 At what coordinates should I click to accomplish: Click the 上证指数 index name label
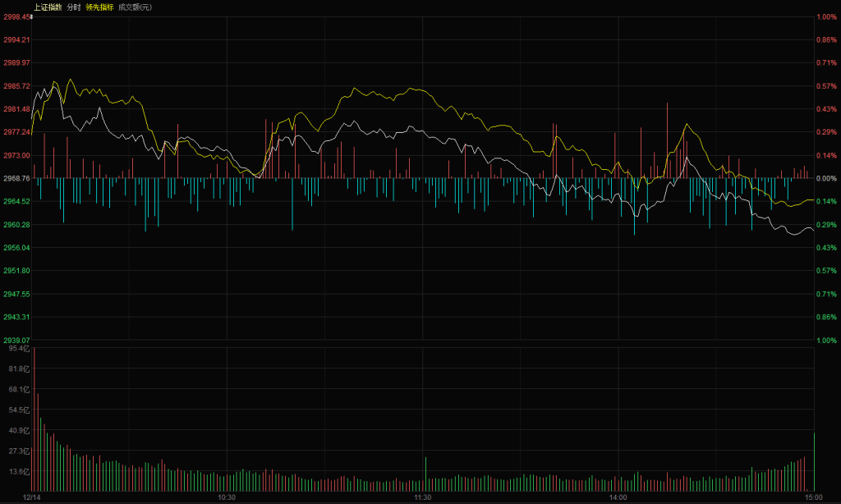(48, 7)
